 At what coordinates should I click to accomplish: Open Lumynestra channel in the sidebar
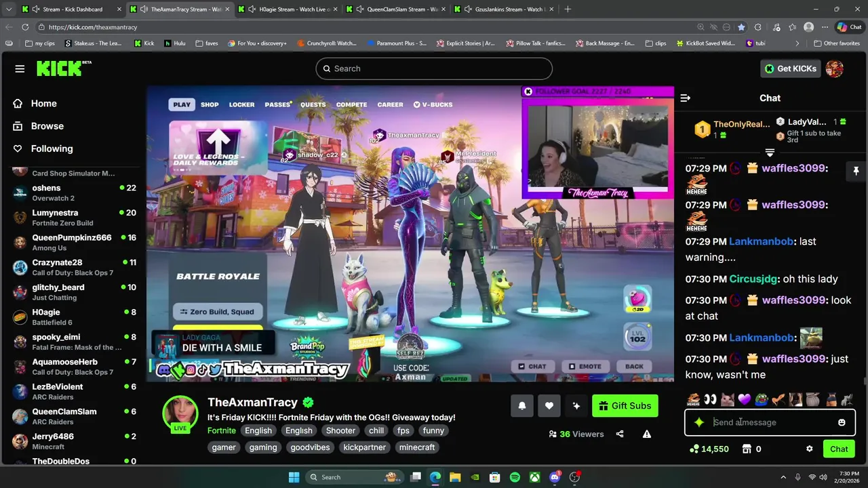point(75,218)
